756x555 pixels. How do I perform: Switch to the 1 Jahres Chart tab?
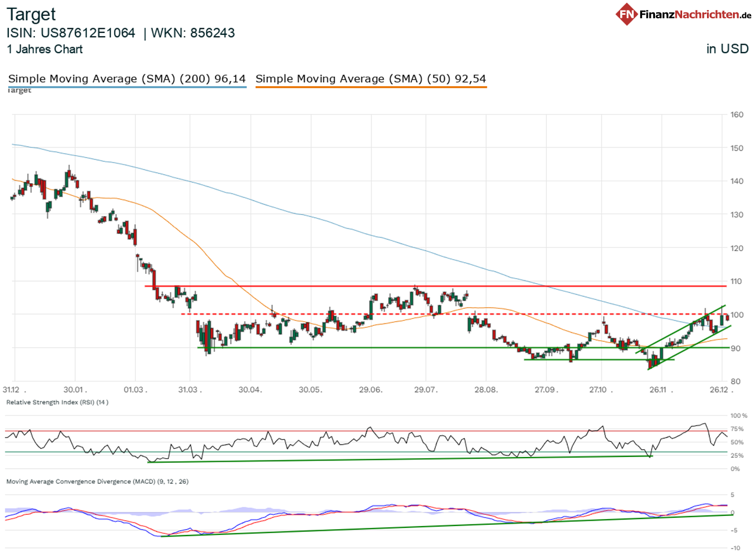(x=44, y=50)
